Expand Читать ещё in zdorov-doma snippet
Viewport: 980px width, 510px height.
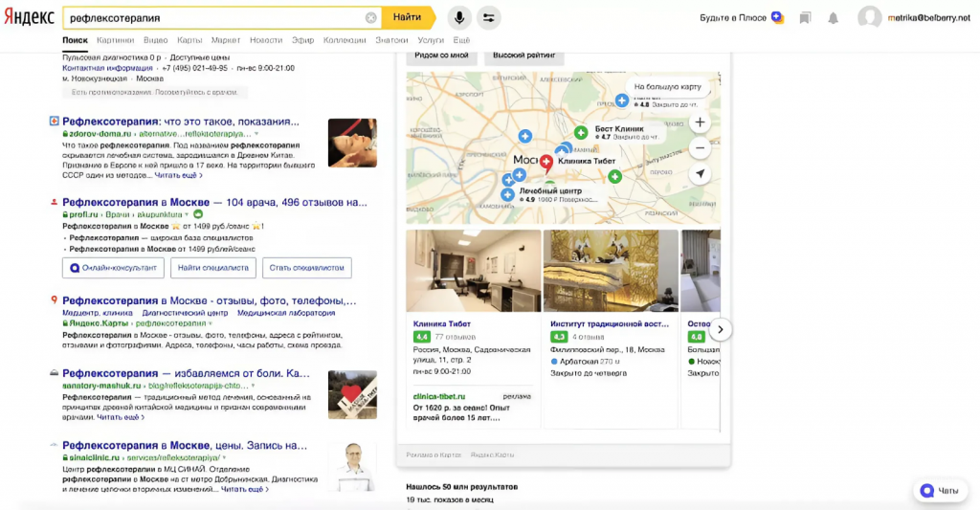178,176
